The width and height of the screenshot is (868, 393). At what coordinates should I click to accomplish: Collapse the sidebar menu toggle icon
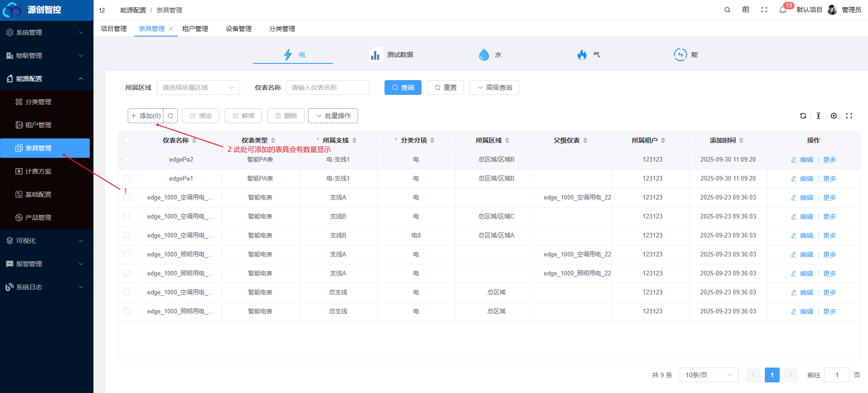point(102,10)
